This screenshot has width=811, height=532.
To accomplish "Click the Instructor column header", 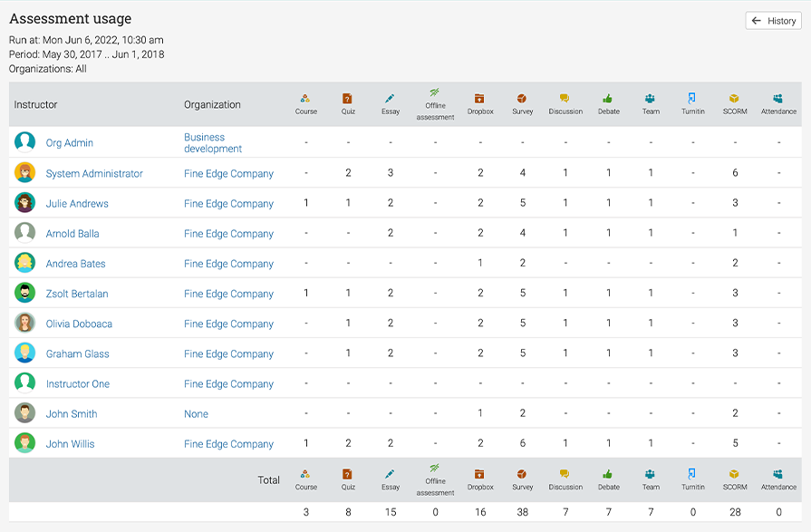I will pos(35,104).
